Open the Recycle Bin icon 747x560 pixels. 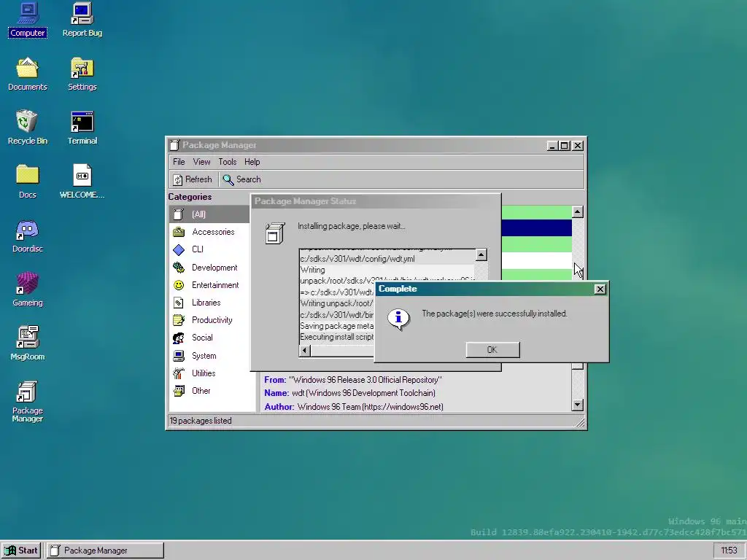[x=27, y=128]
